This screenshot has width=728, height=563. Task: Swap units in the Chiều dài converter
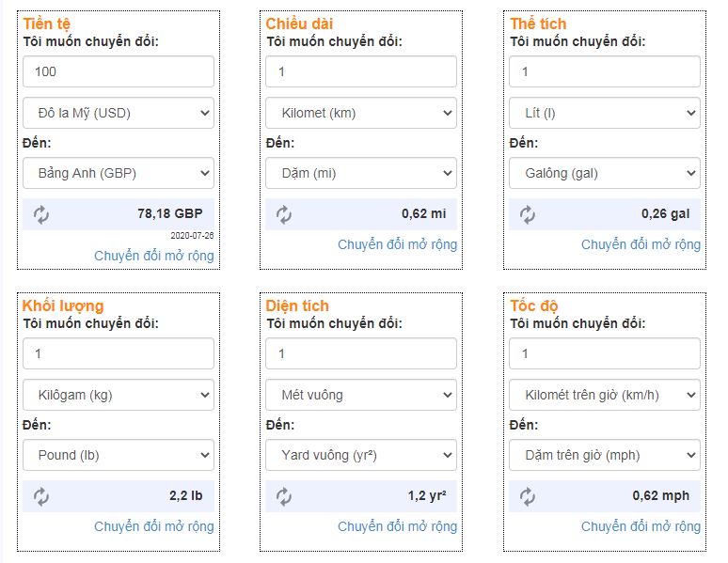coord(284,215)
